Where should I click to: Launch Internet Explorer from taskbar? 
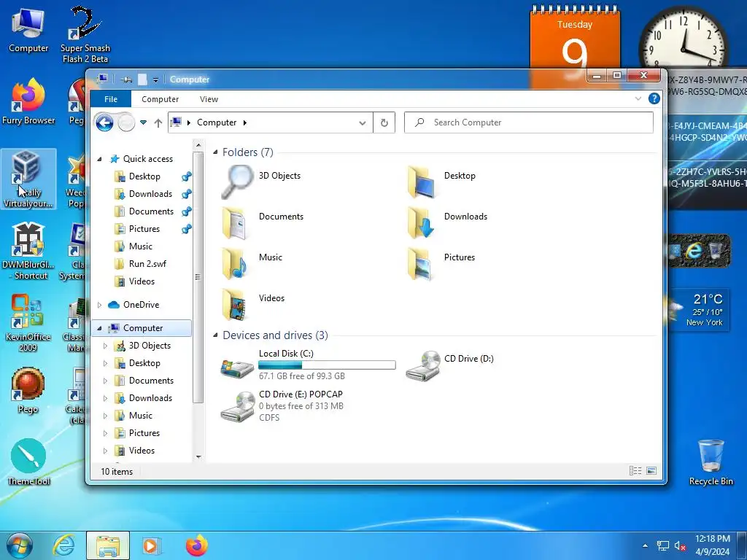click(63, 545)
